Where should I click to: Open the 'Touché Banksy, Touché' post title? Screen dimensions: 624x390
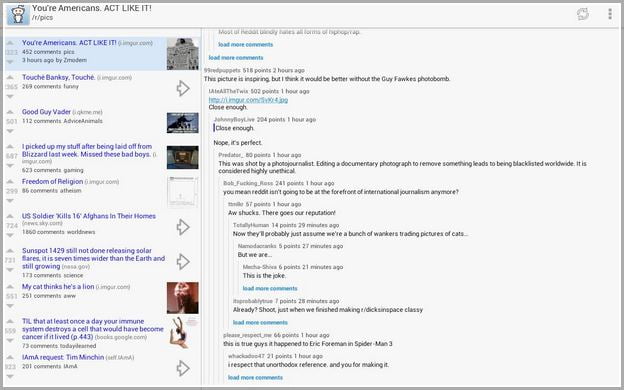coord(58,78)
